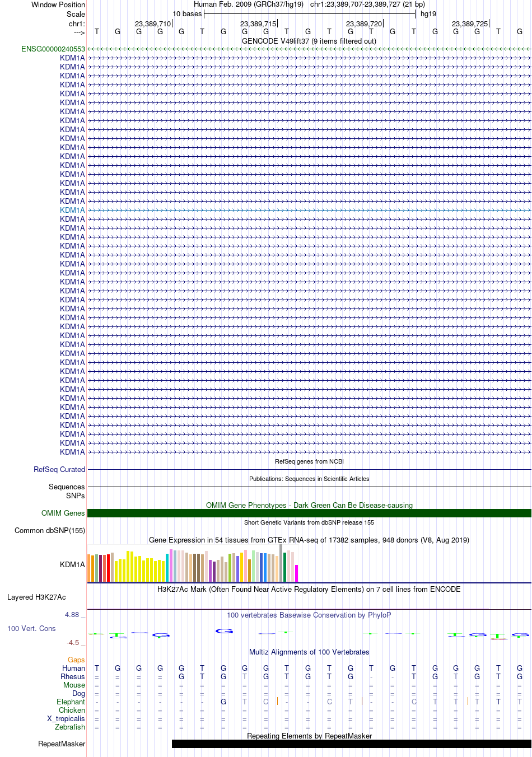This screenshot has height=757, width=532.
Task: Click the 23,389,720 ruler coordinate
Action: click(x=364, y=24)
